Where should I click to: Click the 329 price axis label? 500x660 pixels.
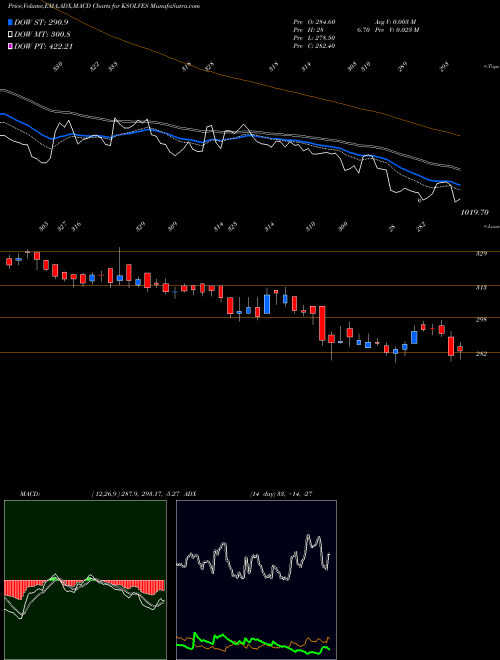click(482, 253)
